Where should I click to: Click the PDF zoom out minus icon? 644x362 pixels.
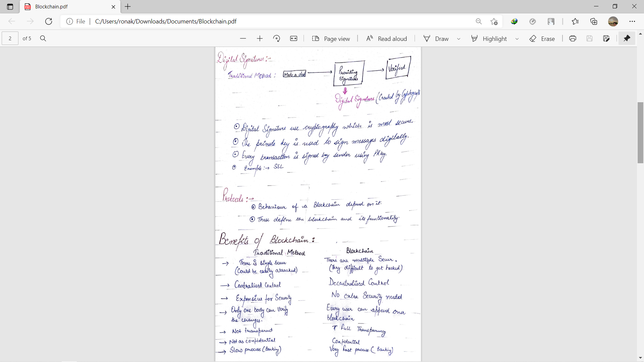click(x=243, y=39)
